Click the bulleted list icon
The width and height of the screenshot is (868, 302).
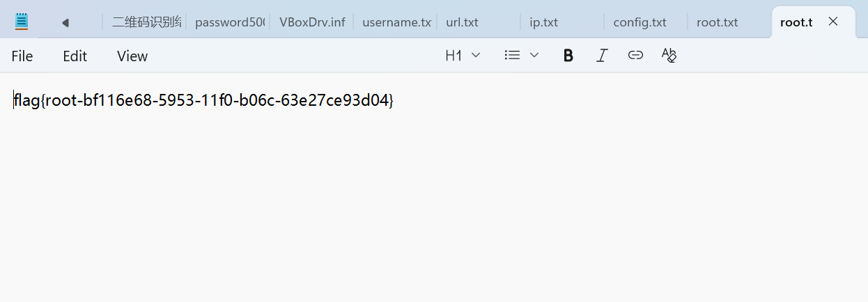pyautogui.click(x=512, y=56)
